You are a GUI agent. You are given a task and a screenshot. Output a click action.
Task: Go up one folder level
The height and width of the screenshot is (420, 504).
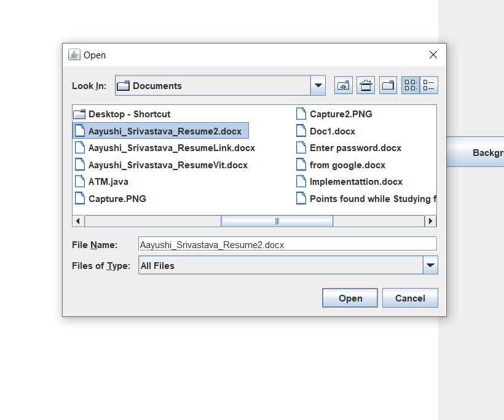pos(344,85)
